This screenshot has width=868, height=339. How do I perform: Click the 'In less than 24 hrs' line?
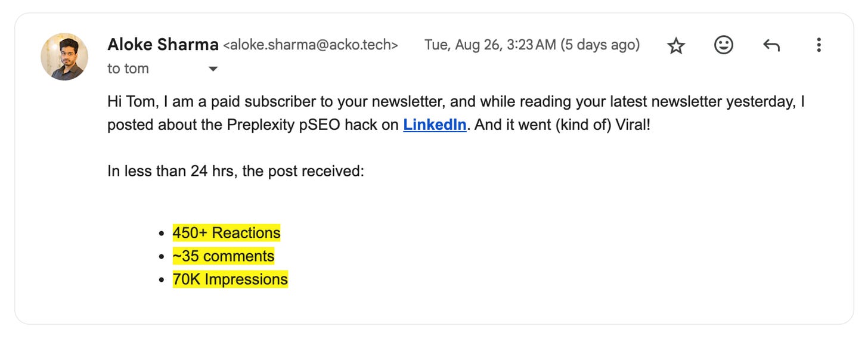235,172
